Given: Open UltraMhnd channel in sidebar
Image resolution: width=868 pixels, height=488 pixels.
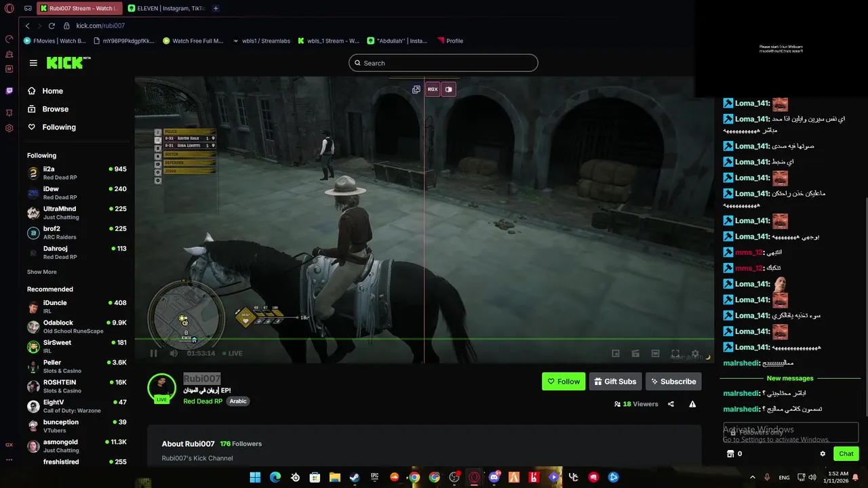Looking at the screenshot, I should [77, 213].
